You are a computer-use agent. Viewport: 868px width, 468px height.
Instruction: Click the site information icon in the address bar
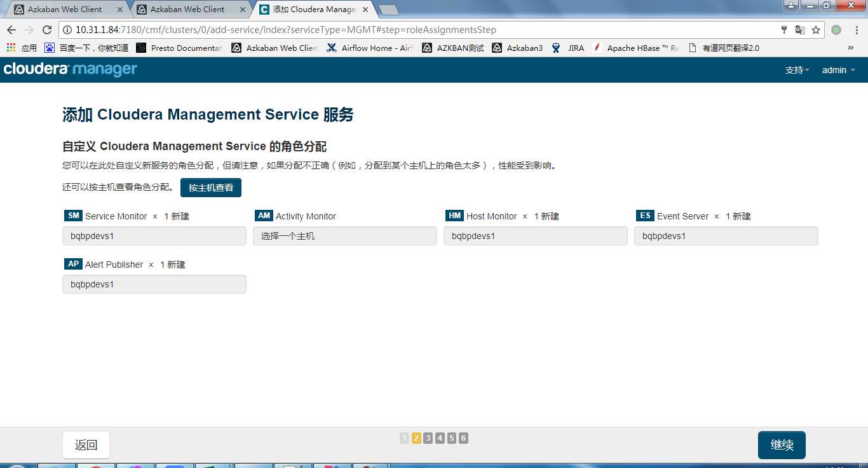click(x=67, y=30)
